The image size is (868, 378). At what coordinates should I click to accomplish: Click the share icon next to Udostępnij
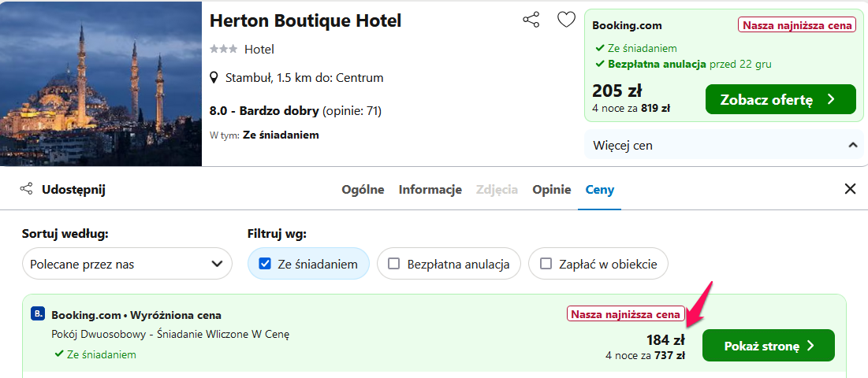26,190
